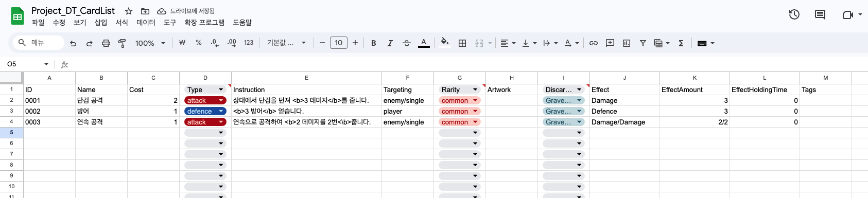Insert a link
This screenshot has height=198, width=868.
tap(594, 43)
